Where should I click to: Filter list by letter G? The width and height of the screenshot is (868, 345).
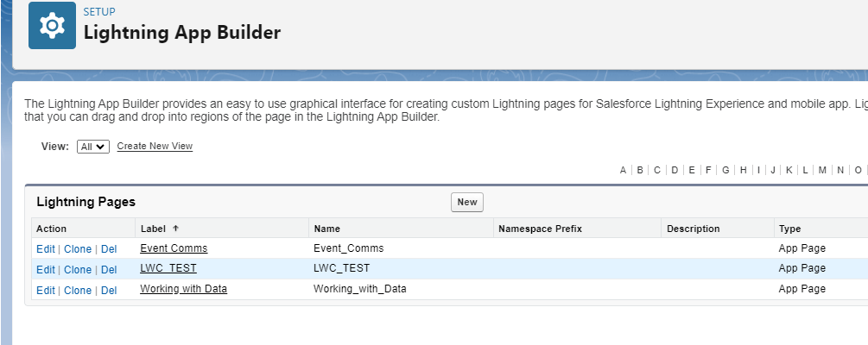725,170
